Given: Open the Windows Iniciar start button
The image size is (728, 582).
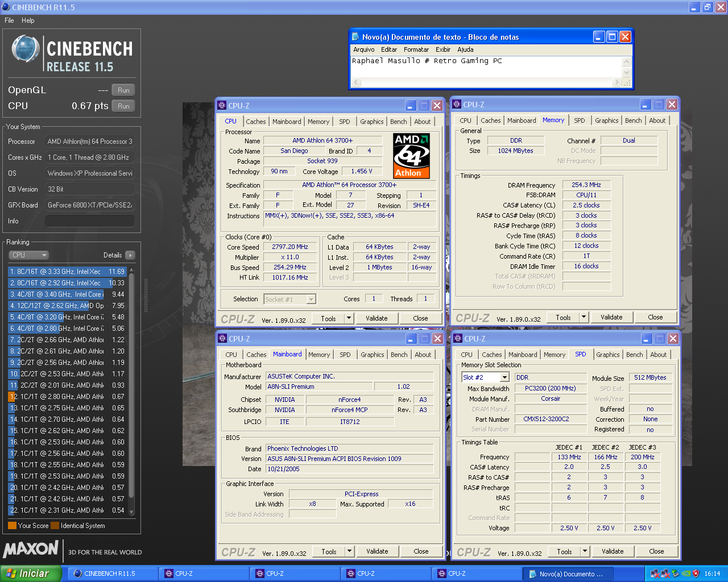Looking at the screenshot, I should 31,573.
